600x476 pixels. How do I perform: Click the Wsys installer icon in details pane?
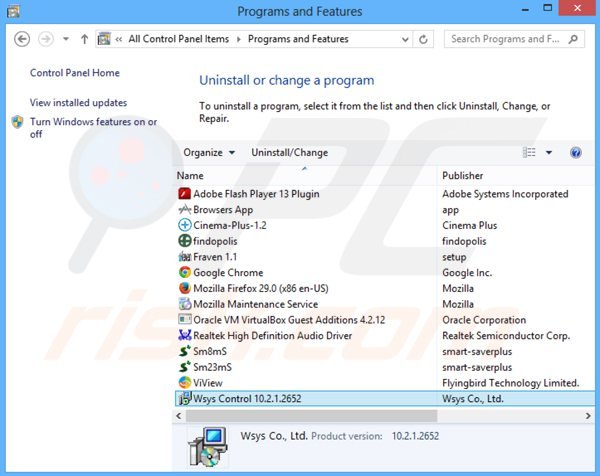click(x=208, y=447)
